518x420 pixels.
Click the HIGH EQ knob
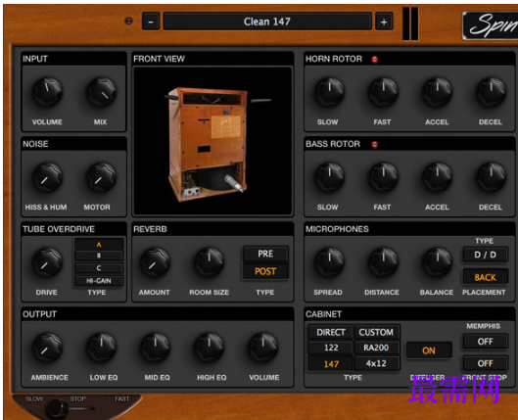point(210,348)
